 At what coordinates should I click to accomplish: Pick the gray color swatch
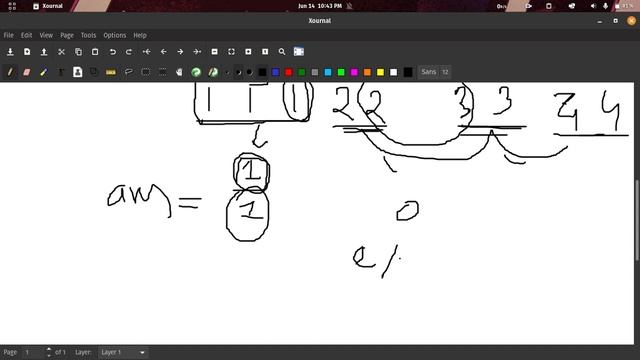pos(315,73)
